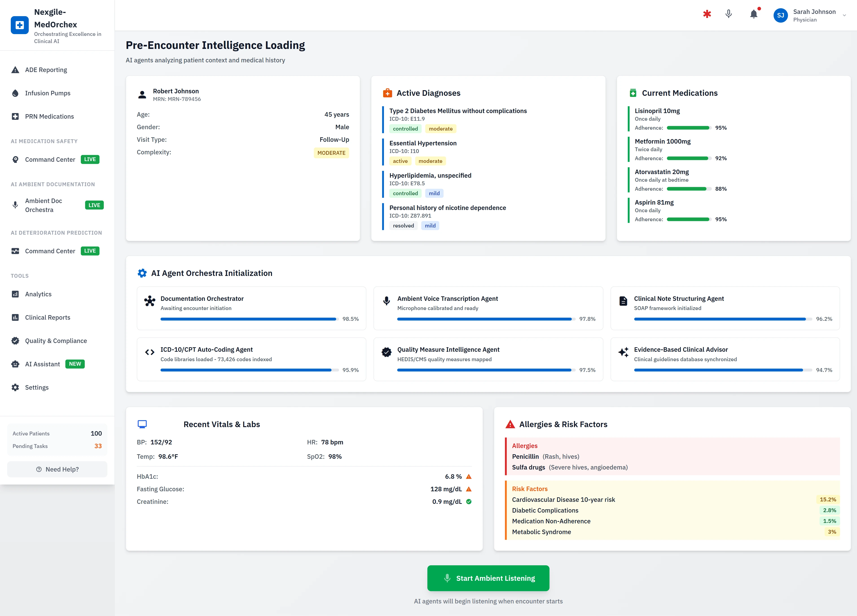
Task: Click the SJ avatar badge
Action: [781, 15]
